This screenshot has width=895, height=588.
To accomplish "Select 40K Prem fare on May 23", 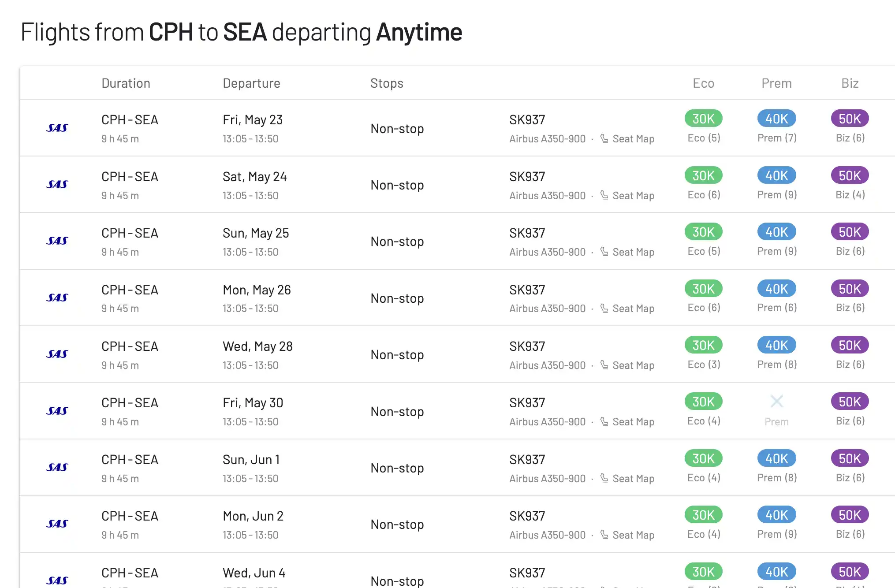I will coord(777,119).
